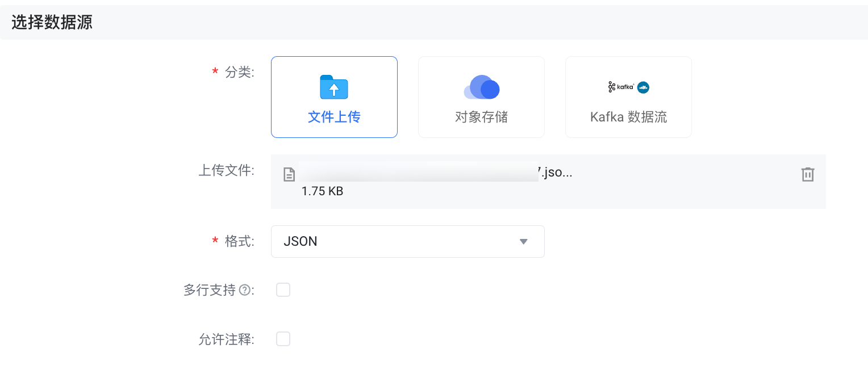
Task: Open the 多行支持 help question mark
Action: tap(244, 291)
